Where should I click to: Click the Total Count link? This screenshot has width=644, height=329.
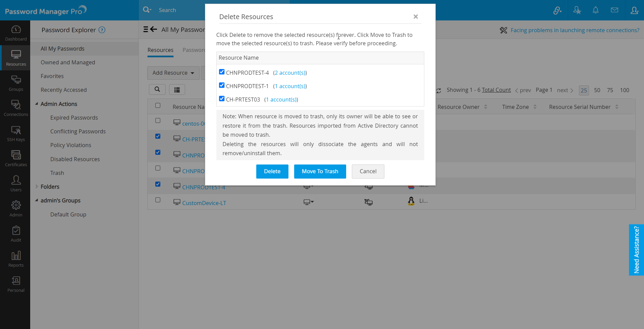(496, 90)
